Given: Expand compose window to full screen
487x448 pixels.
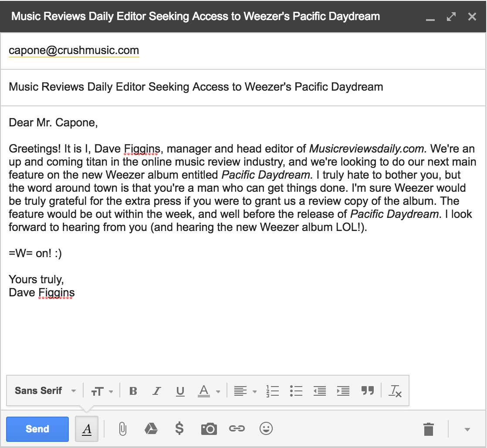Looking at the screenshot, I should [x=451, y=17].
